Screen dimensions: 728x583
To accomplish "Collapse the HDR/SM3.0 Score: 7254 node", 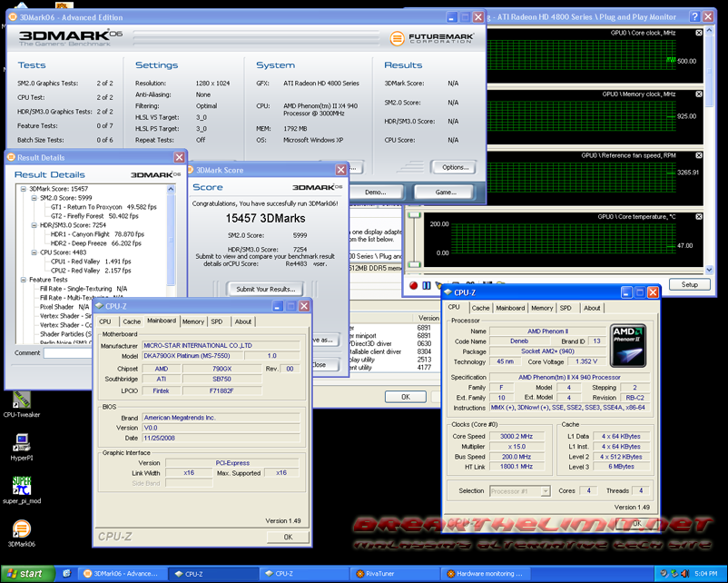I will pyautogui.click(x=34, y=225).
